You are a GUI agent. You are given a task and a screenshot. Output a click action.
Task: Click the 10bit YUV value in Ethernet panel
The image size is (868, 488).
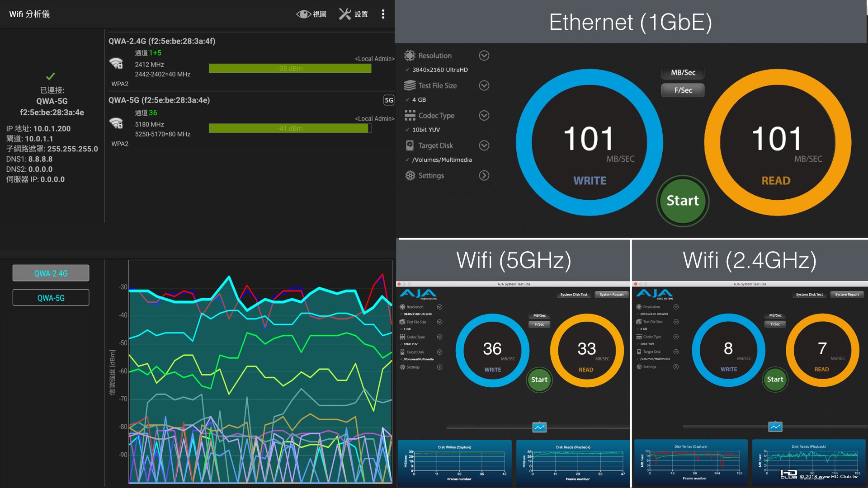(x=426, y=130)
